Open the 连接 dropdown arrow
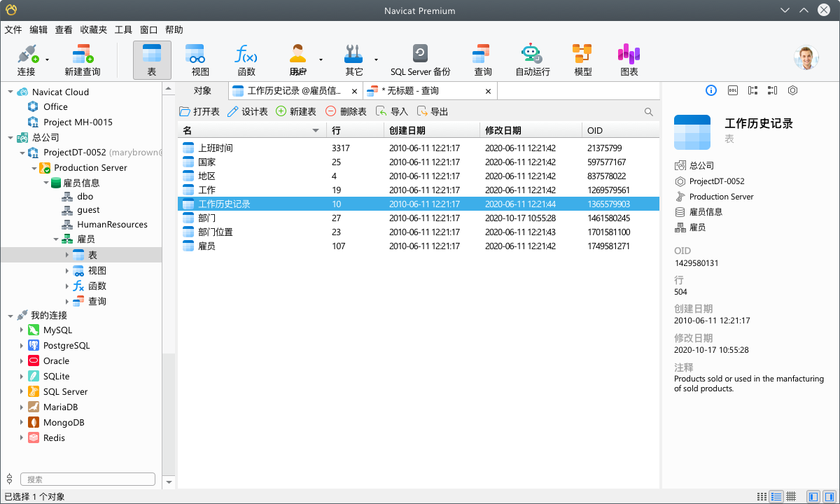The height and width of the screenshot is (504, 840). [x=48, y=60]
